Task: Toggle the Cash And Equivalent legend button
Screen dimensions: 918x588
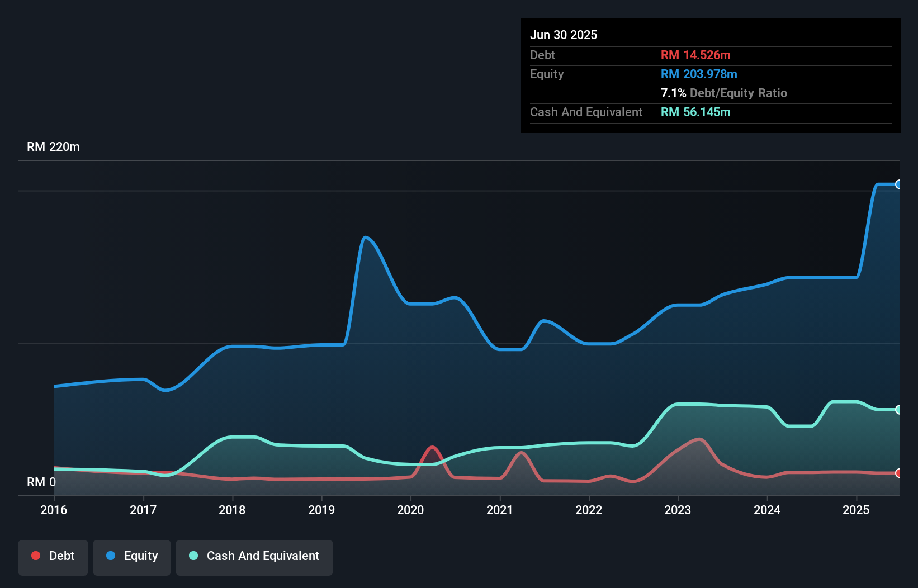Action: click(x=254, y=557)
